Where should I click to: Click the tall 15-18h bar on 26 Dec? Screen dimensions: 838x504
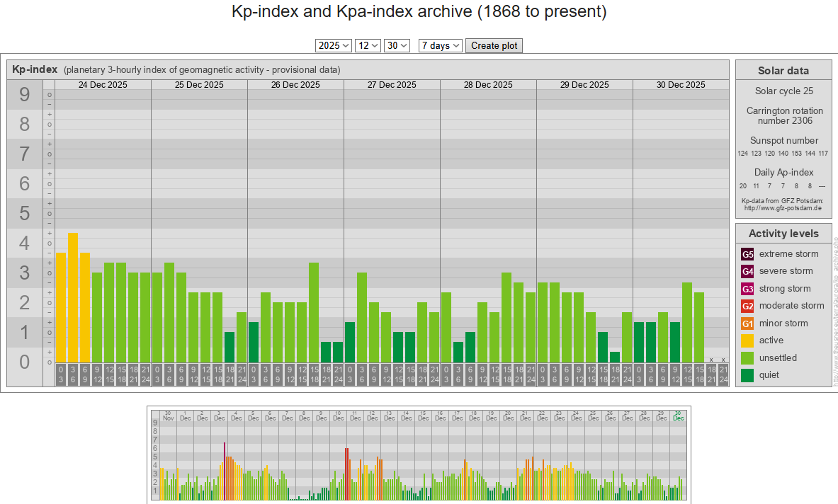point(314,312)
